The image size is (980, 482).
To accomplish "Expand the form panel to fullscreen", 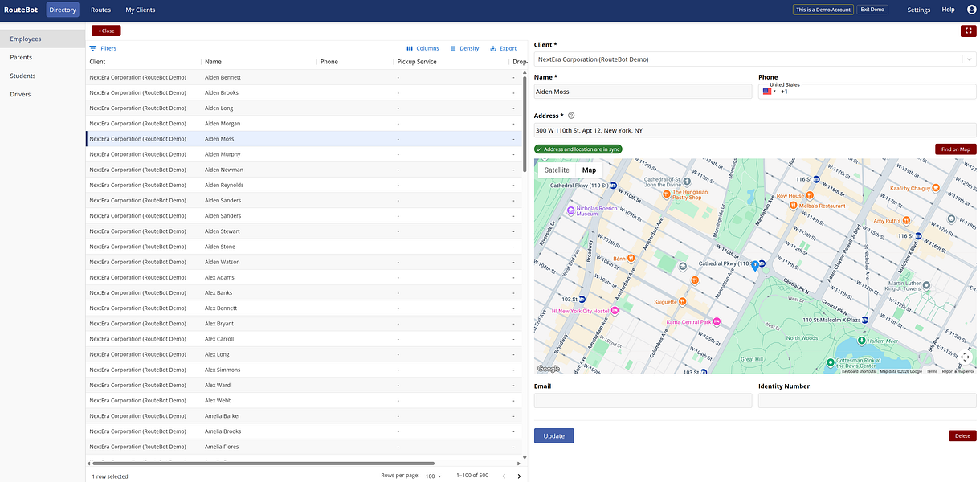I will click(968, 31).
